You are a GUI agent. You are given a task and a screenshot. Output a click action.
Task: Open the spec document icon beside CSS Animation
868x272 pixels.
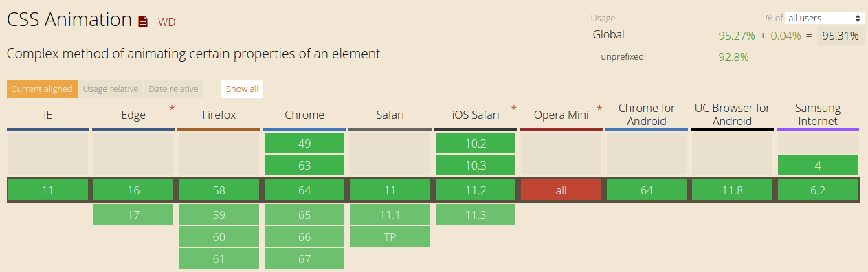coord(143,22)
